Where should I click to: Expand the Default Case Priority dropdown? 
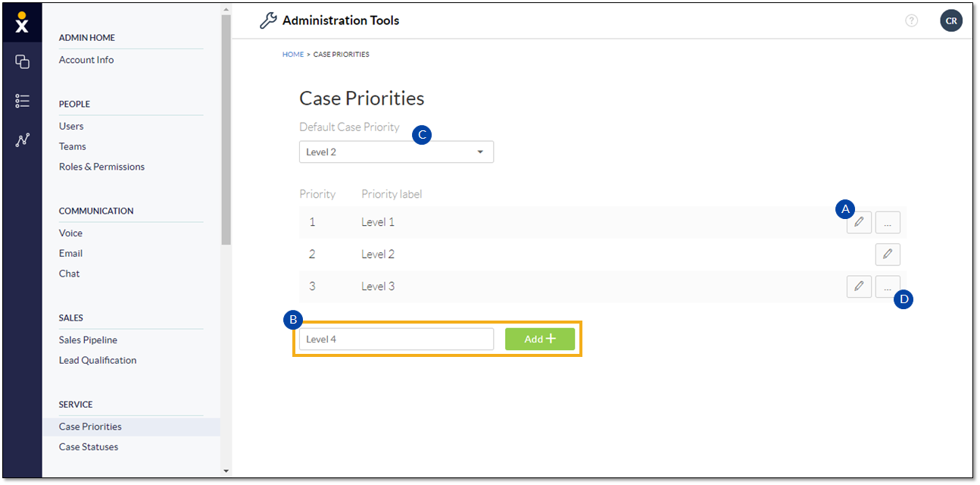(x=396, y=152)
